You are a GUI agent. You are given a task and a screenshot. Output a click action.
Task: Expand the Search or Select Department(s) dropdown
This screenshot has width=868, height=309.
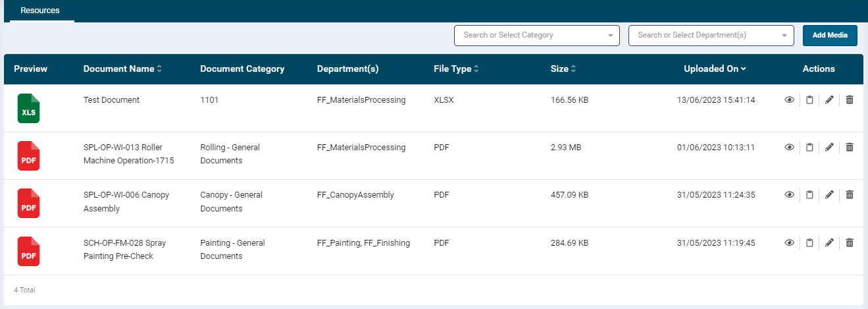coord(711,36)
